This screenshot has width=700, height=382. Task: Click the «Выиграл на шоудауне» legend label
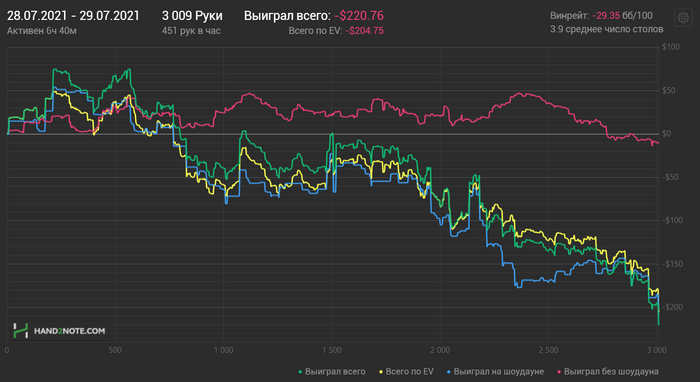[499, 371]
